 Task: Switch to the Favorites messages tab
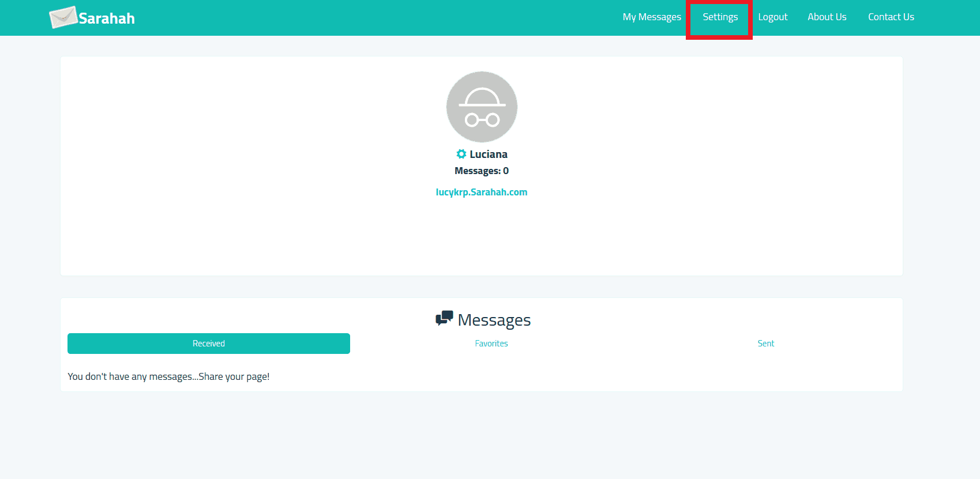tap(491, 344)
